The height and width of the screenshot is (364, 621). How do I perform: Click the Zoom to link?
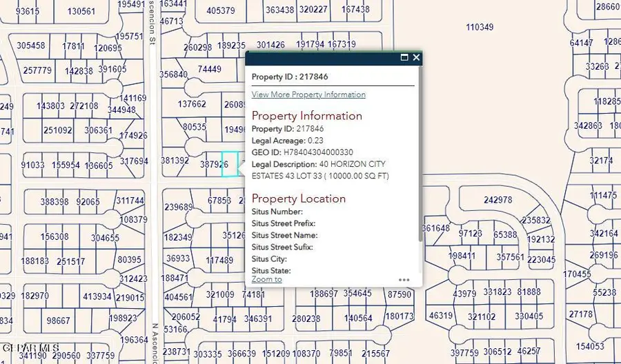[266, 279]
